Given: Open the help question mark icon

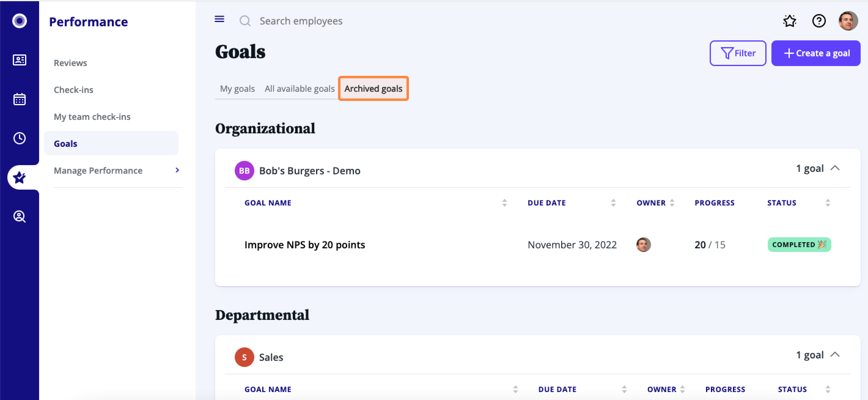Looking at the screenshot, I should pos(818,21).
